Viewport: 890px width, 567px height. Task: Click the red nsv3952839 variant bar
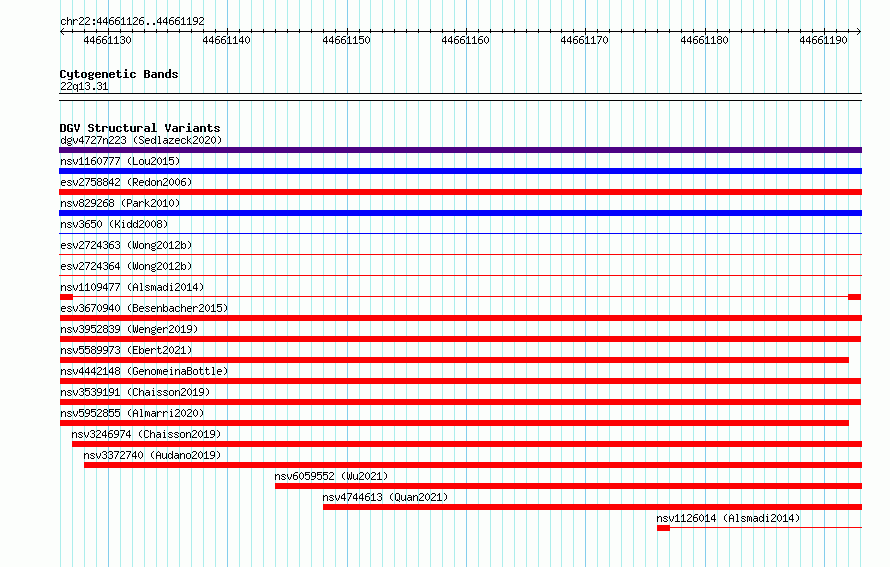460,339
